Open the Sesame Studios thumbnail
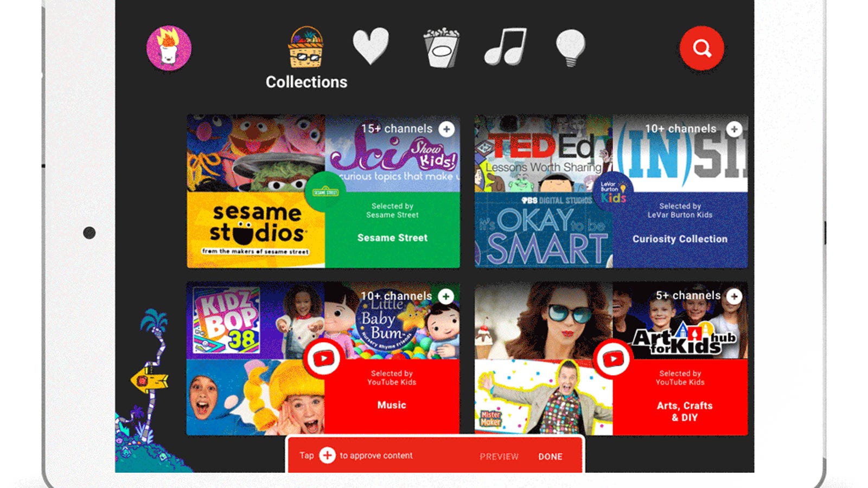This screenshot has width=868, height=488. click(x=256, y=230)
